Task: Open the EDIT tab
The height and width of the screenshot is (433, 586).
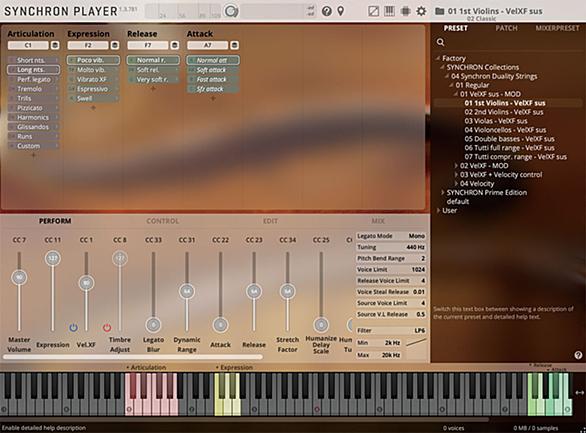Action: click(270, 221)
